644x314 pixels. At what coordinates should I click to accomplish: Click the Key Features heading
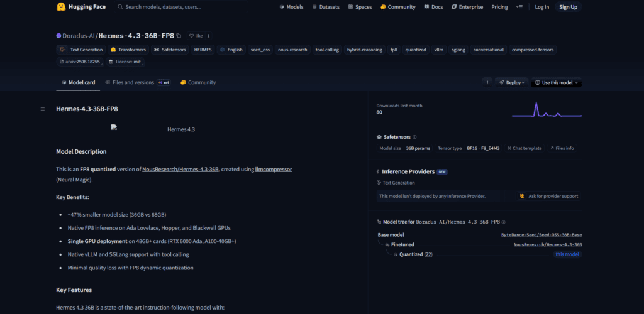74,290
